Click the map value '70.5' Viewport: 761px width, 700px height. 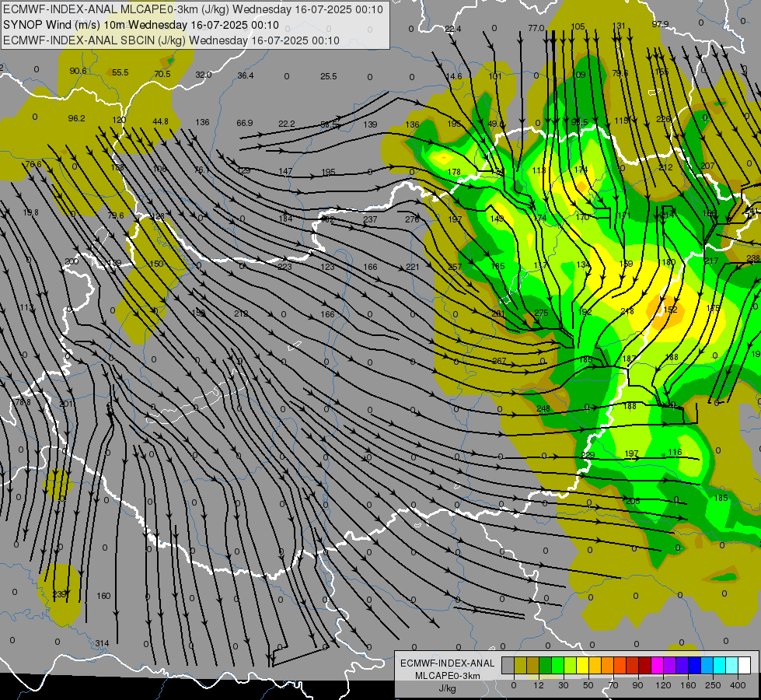(x=162, y=74)
